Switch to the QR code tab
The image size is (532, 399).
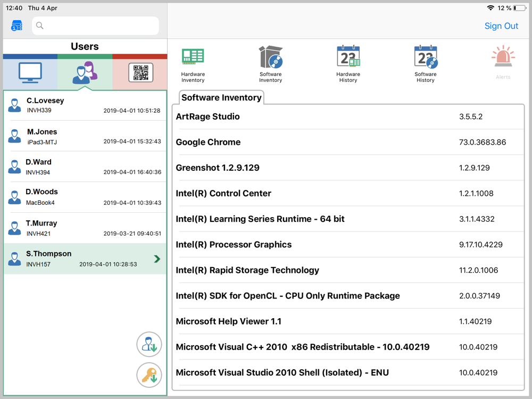[x=140, y=73]
